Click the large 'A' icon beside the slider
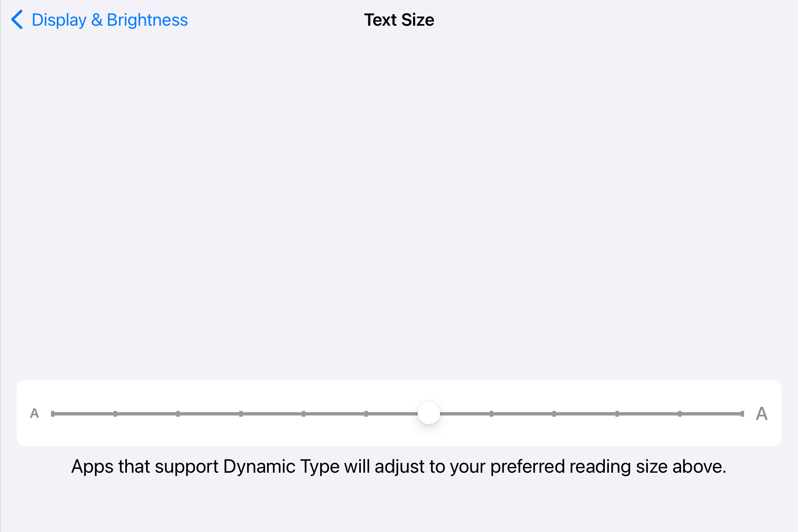This screenshot has height=532, width=798. point(762,413)
